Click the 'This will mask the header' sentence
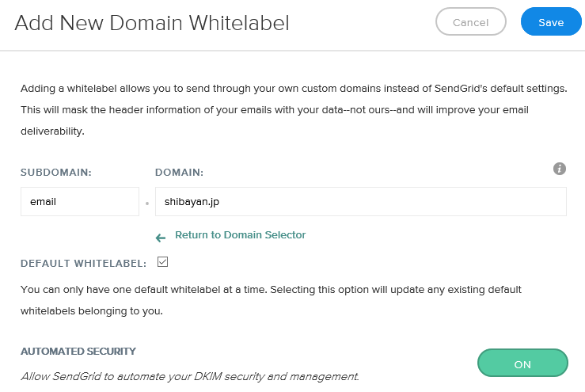Screen dimensions: 585x392 (274, 109)
